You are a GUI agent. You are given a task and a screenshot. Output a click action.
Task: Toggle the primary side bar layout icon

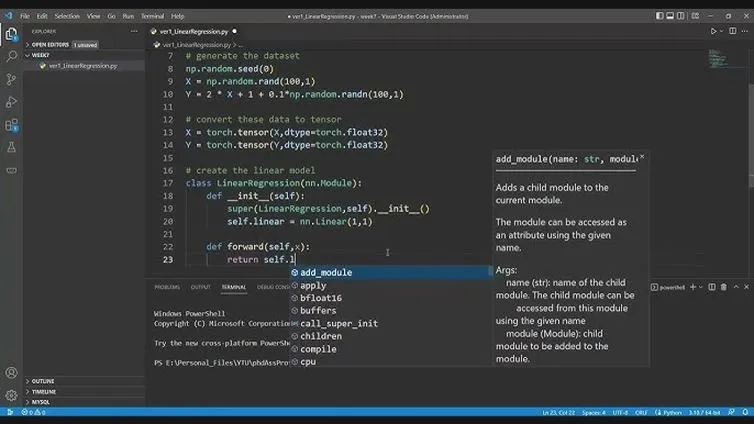coord(659,16)
